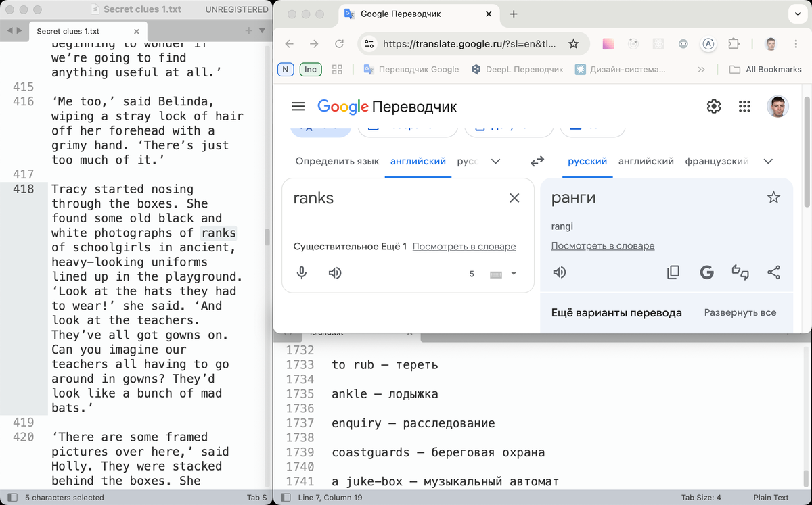The width and height of the screenshot is (812, 505).
Task: Bookmark this page with the star
Action: pyautogui.click(x=573, y=44)
